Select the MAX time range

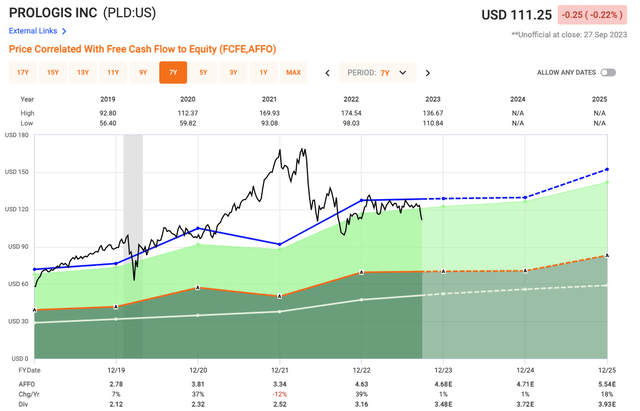coord(293,73)
